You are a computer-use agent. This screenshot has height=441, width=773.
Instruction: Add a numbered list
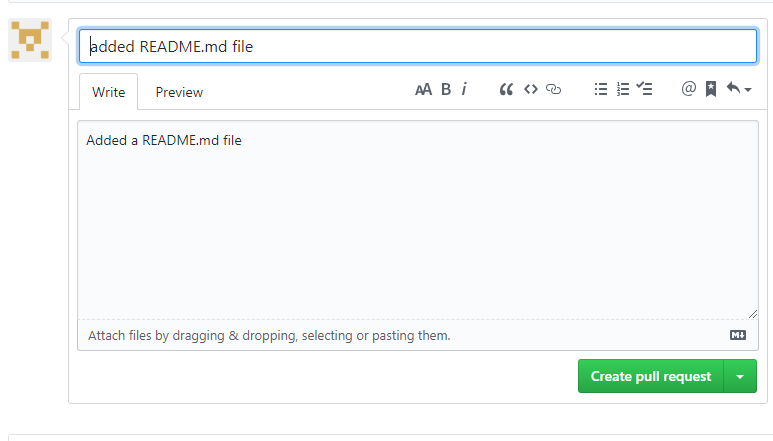tap(623, 89)
